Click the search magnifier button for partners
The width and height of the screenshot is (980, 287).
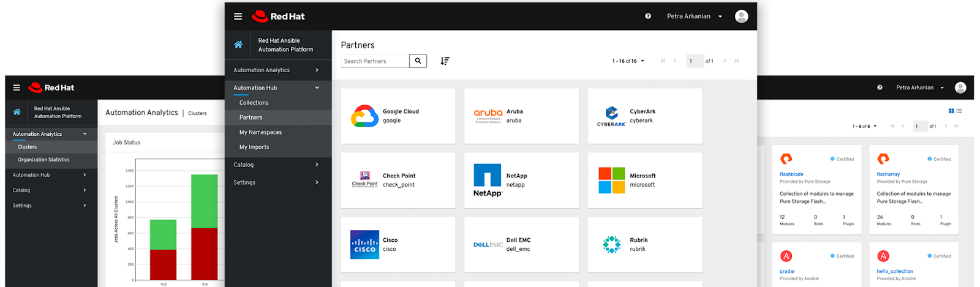pyautogui.click(x=418, y=61)
